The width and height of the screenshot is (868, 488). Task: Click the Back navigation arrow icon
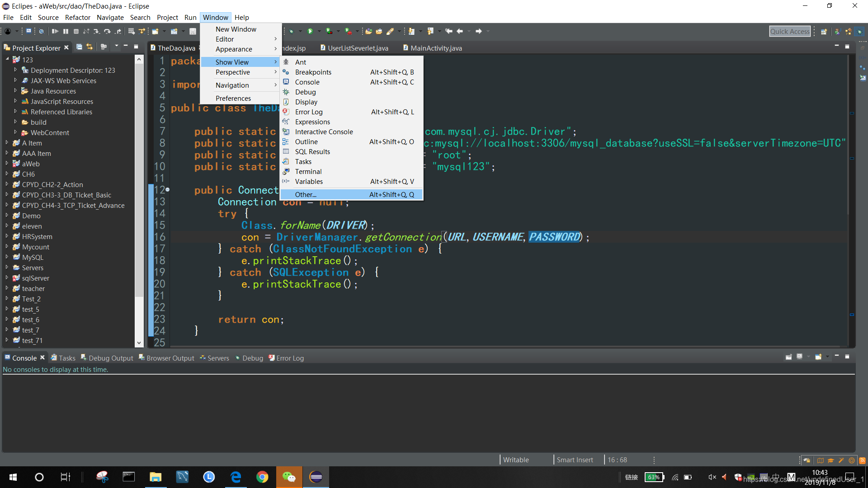(x=460, y=31)
